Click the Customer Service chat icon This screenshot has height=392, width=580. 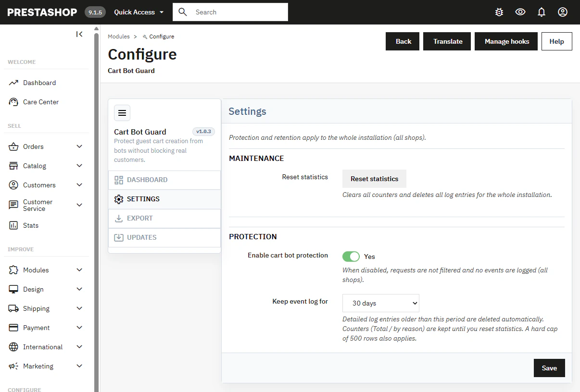click(x=13, y=205)
